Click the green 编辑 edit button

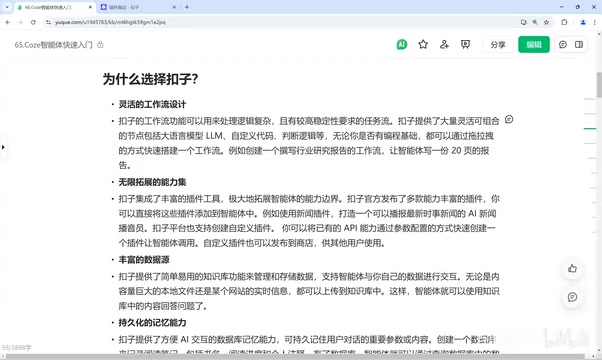coord(534,45)
